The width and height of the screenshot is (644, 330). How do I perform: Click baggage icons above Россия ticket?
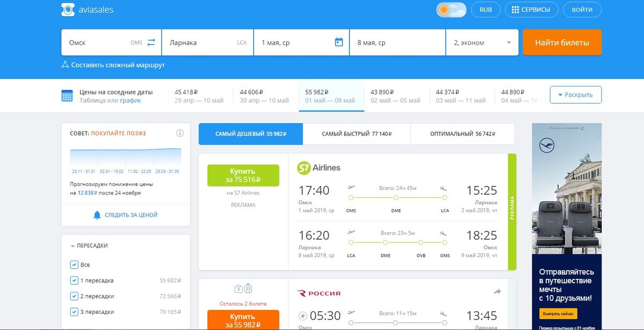point(243,289)
